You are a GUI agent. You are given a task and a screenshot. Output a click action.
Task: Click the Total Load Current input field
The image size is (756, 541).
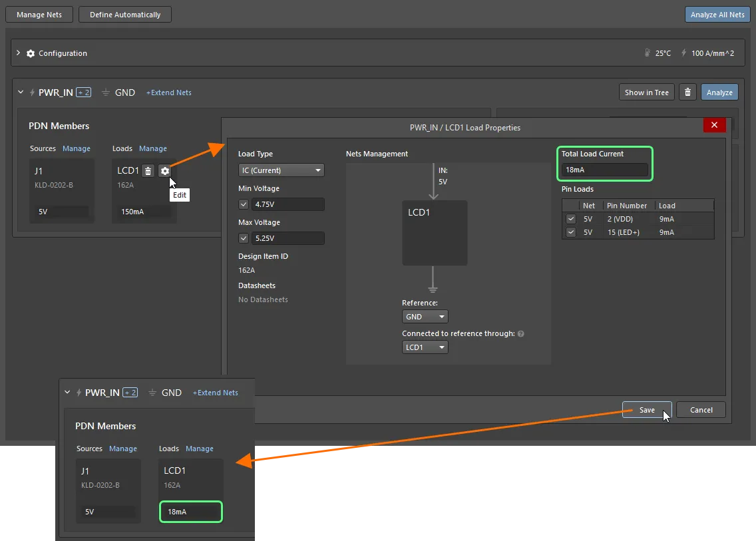604,170
